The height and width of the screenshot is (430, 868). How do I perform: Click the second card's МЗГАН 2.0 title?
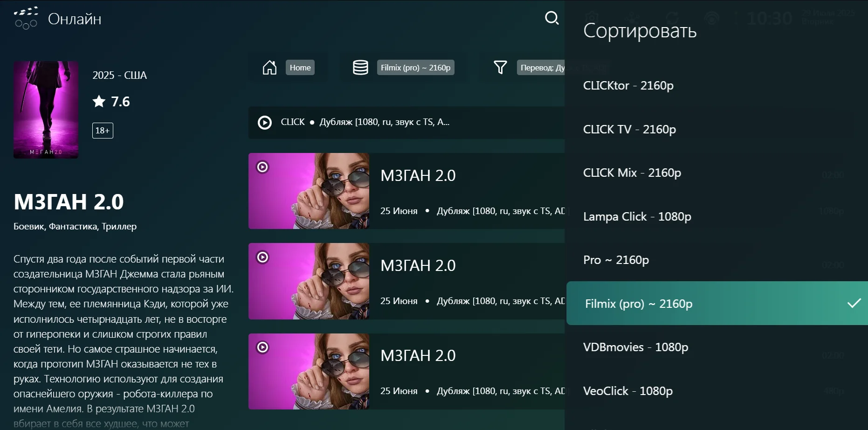click(x=418, y=266)
